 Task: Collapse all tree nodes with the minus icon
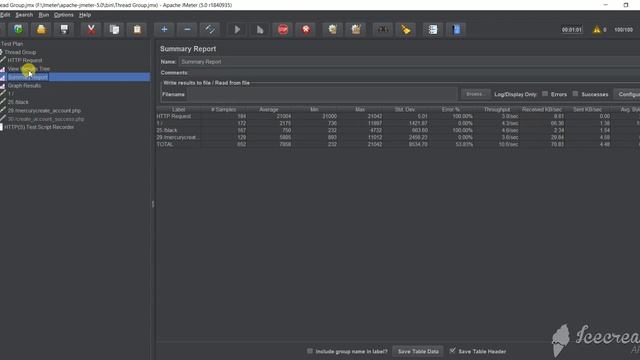click(187, 29)
